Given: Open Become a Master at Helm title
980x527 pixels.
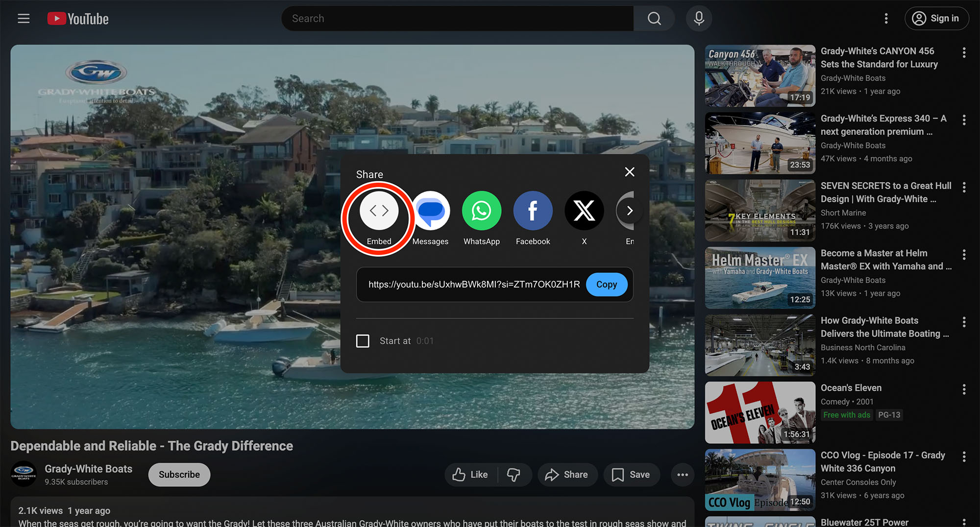Looking at the screenshot, I should pos(886,260).
